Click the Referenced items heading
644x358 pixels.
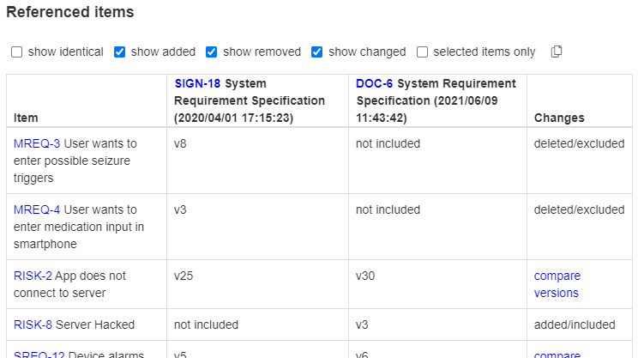click(70, 12)
